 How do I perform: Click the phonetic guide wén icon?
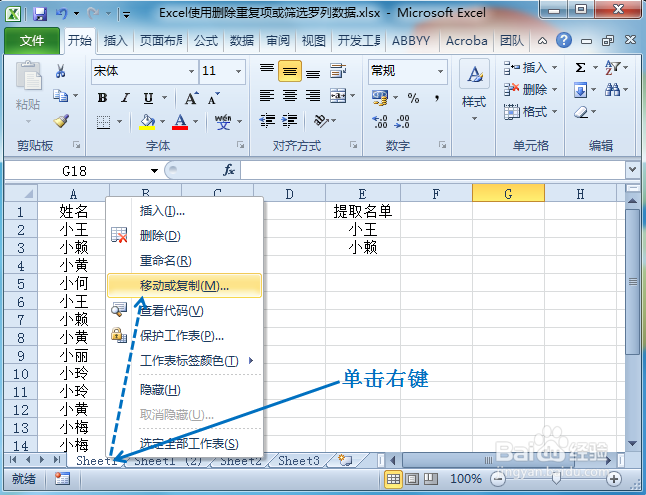pos(223,122)
